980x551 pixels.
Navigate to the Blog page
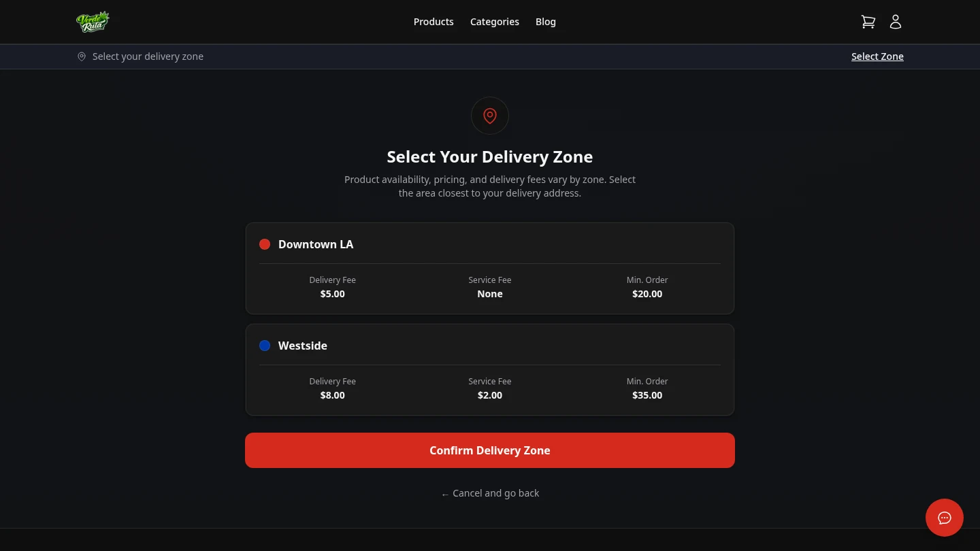point(545,21)
